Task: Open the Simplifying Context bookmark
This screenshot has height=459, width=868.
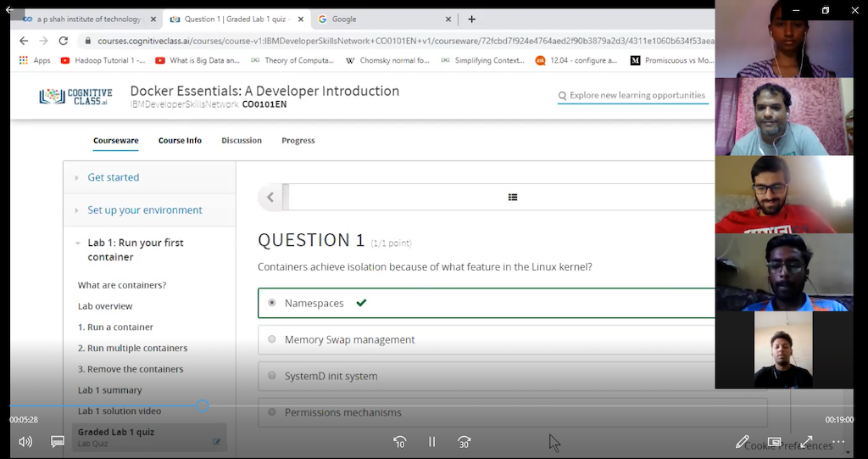Action: 482,60
